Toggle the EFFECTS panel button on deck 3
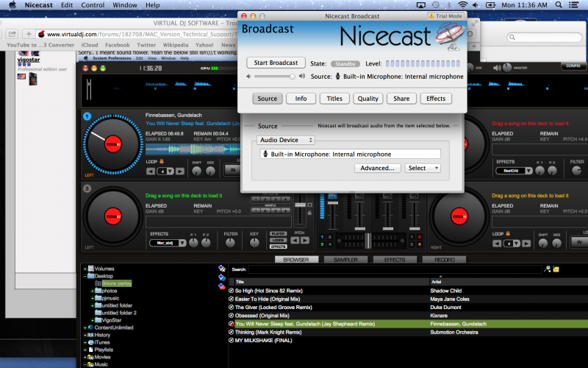 point(278,247)
